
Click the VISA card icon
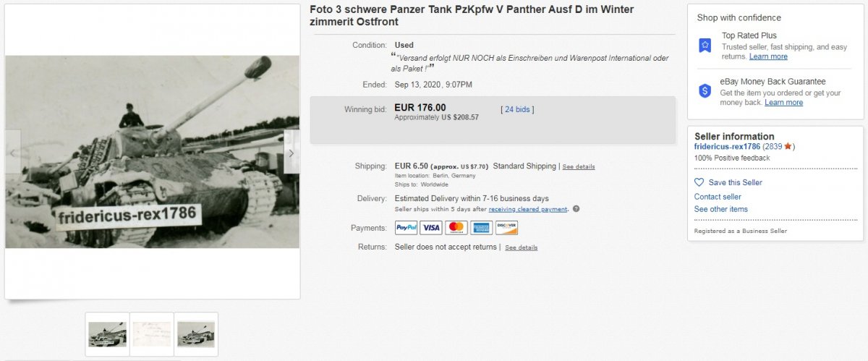click(431, 228)
